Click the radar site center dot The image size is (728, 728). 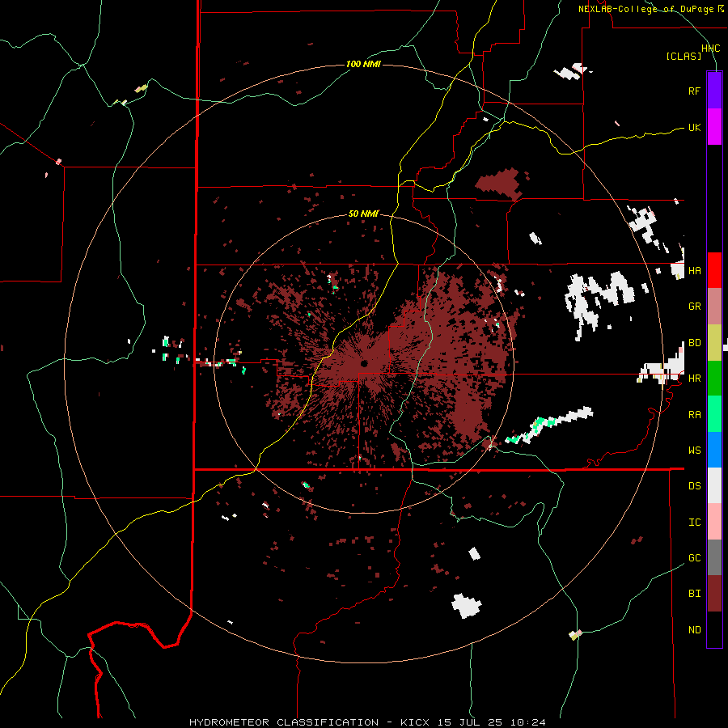pos(364,363)
